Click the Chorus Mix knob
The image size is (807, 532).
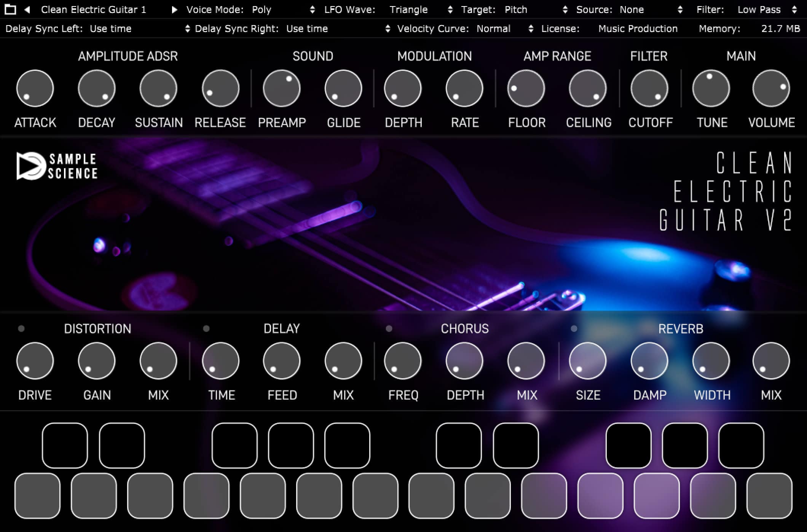click(526, 361)
